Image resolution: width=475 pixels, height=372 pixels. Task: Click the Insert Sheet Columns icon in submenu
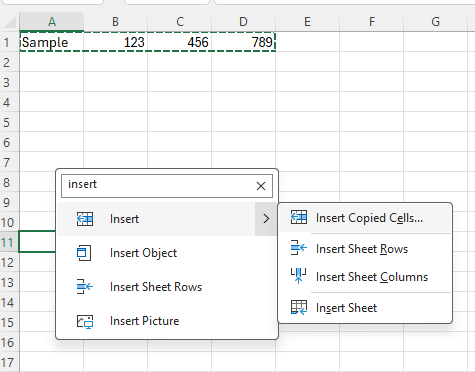[299, 276]
